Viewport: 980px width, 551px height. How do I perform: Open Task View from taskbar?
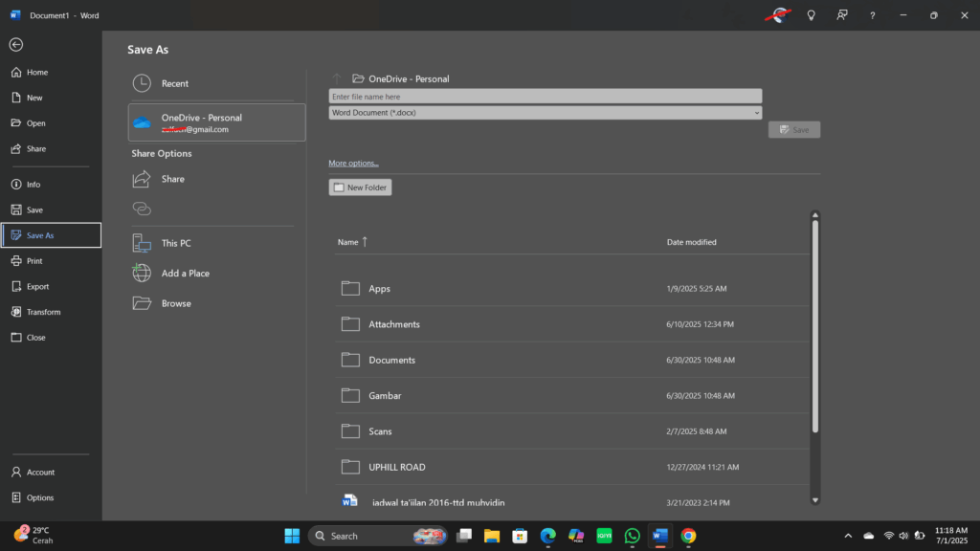point(464,536)
